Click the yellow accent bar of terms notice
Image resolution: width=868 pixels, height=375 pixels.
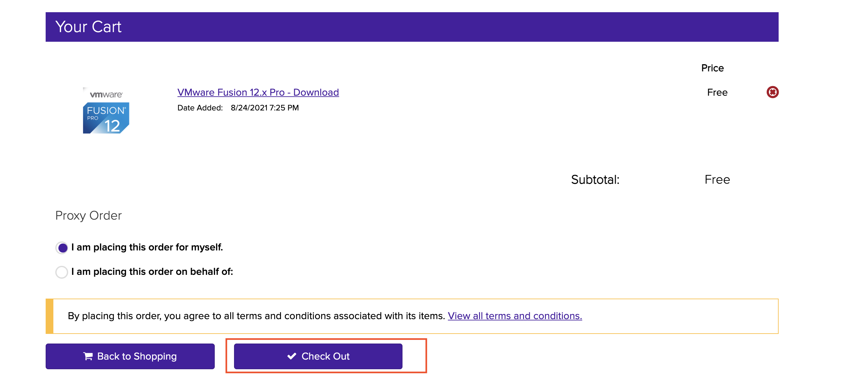tap(50, 316)
